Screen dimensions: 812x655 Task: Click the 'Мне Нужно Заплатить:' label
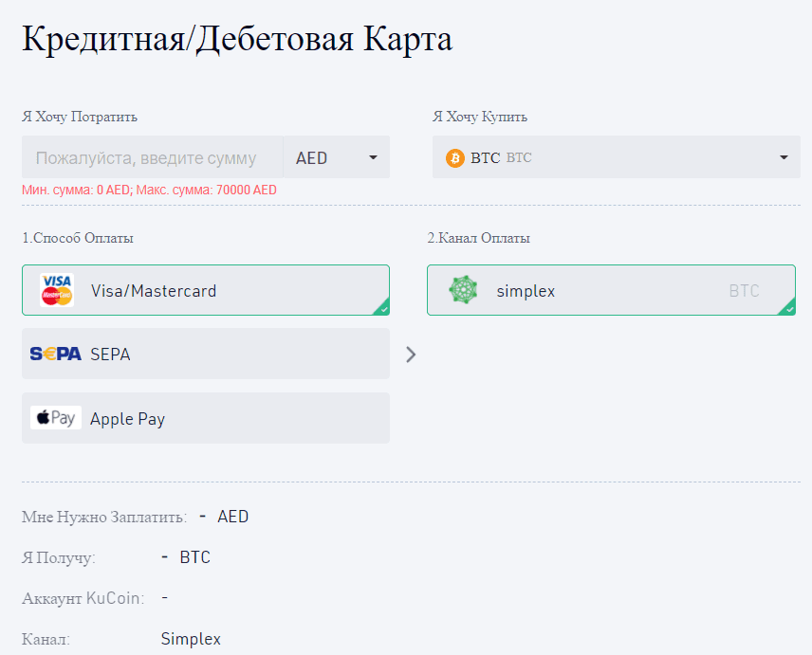(x=104, y=517)
